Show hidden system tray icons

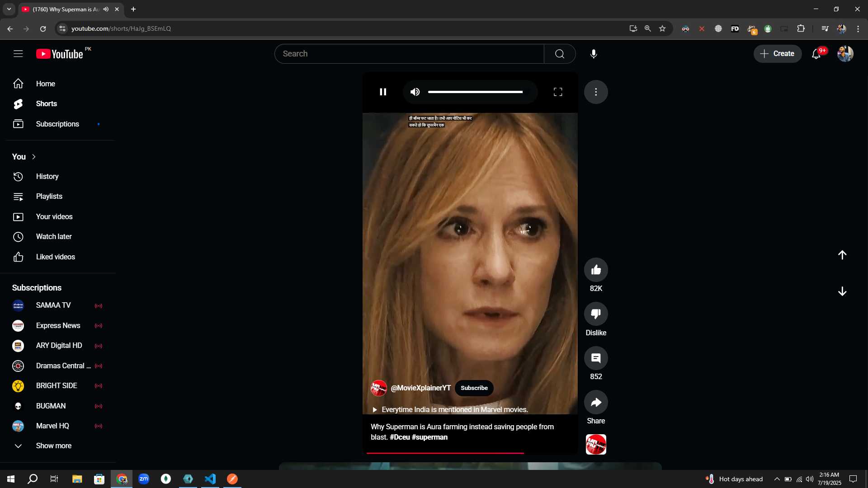(x=777, y=479)
